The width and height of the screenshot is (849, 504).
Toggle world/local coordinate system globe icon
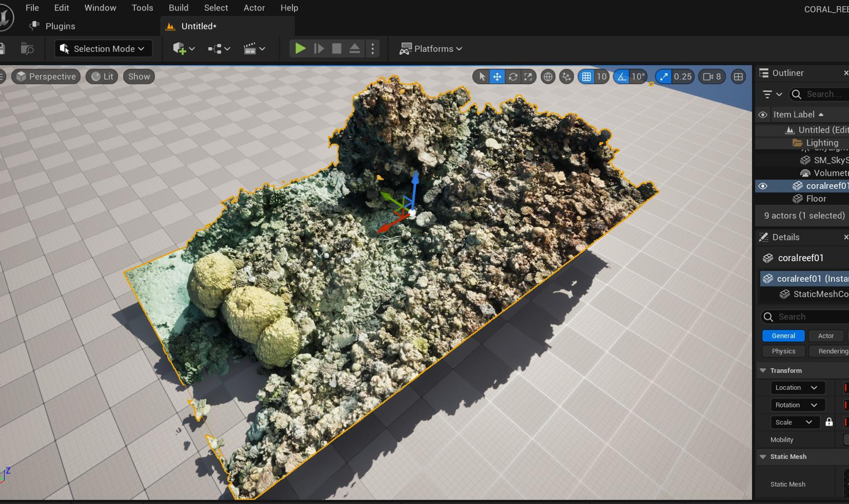coord(547,76)
